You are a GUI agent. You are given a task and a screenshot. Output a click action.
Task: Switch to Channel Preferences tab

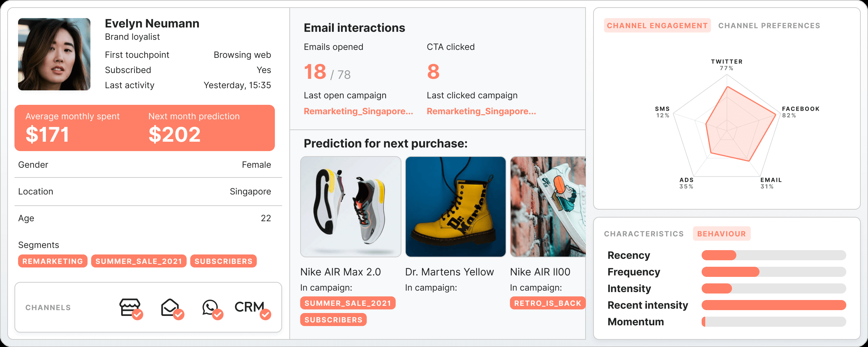[769, 26]
